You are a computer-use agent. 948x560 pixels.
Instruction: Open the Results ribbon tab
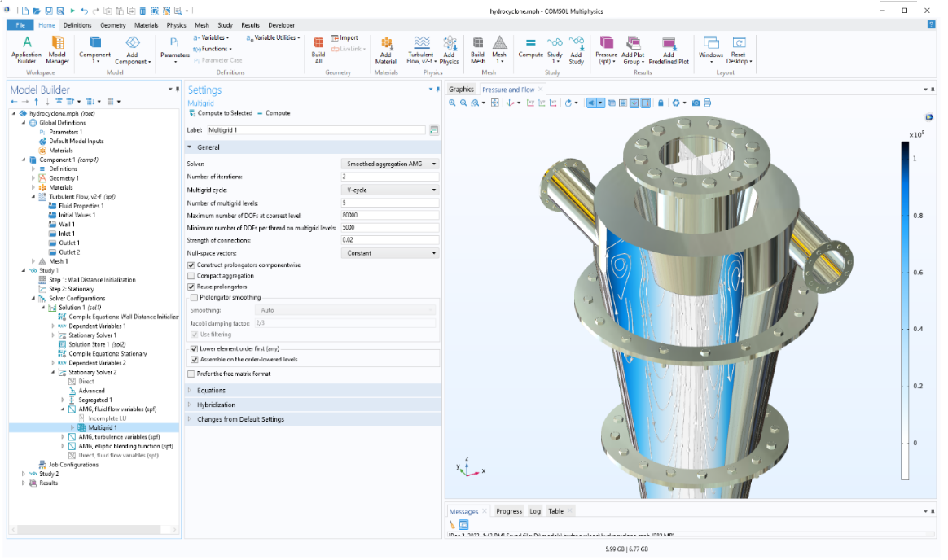[250, 25]
